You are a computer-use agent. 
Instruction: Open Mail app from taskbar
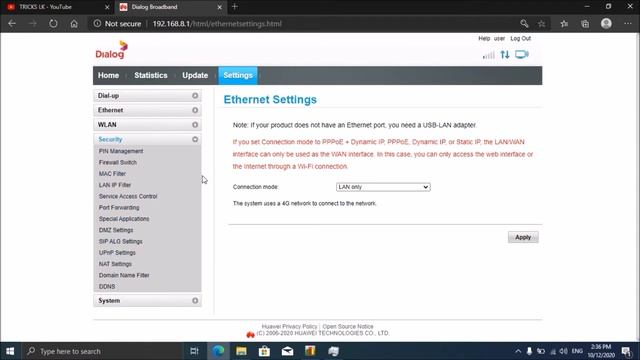(x=287, y=351)
